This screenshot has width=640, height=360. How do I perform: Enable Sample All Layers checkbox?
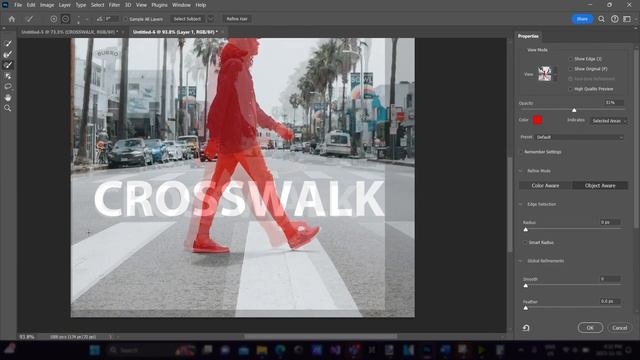(126, 19)
